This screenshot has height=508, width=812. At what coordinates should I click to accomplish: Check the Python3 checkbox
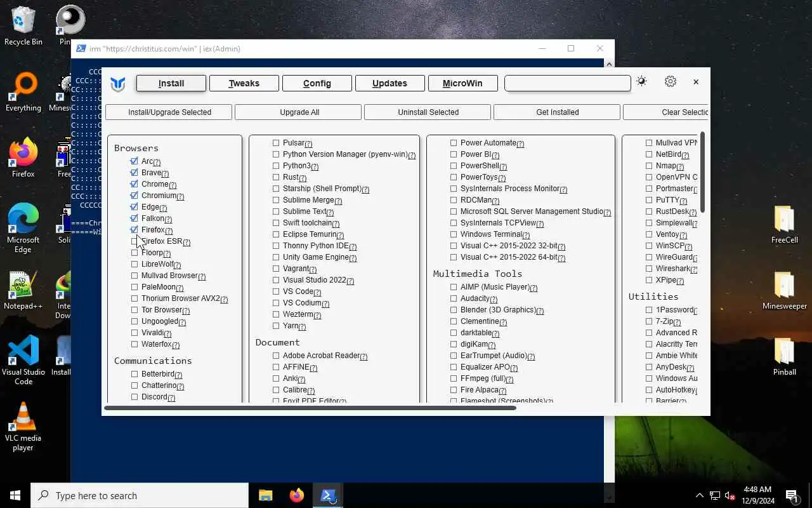[276, 166]
